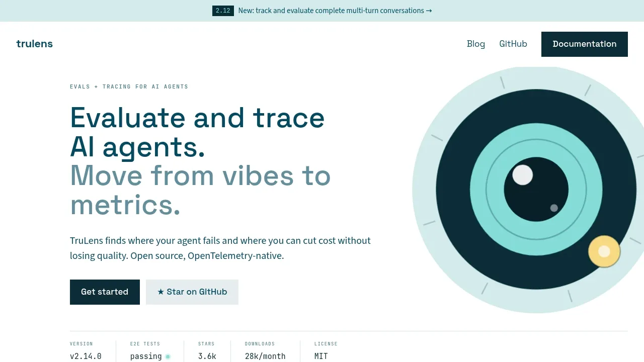Open the multi-turn conversations announcement link
Viewport: 644px width, 362px height.
[x=335, y=11]
